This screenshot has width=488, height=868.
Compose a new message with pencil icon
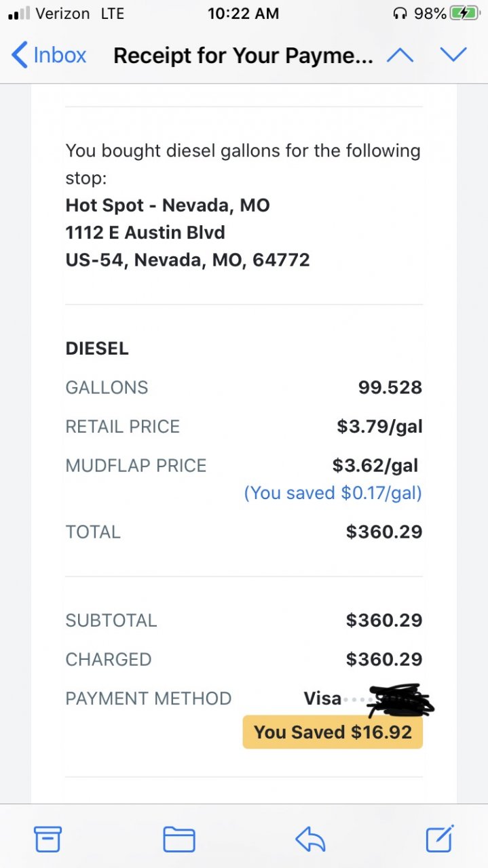coord(440,839)
